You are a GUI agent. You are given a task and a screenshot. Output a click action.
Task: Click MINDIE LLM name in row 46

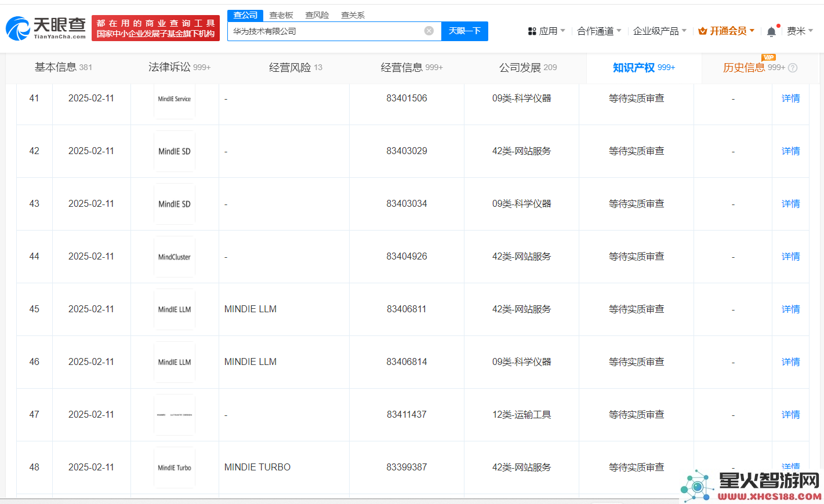[x=251, y=362]
